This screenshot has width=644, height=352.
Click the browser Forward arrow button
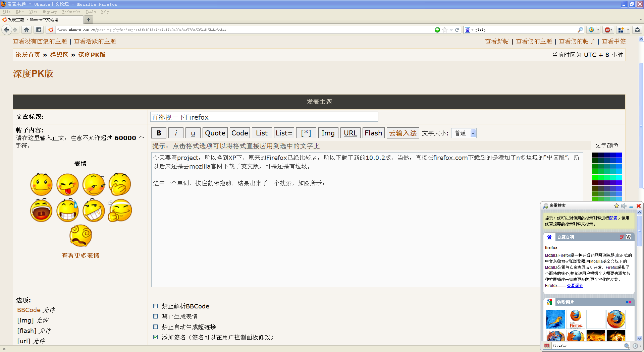(x=15, y=30)
